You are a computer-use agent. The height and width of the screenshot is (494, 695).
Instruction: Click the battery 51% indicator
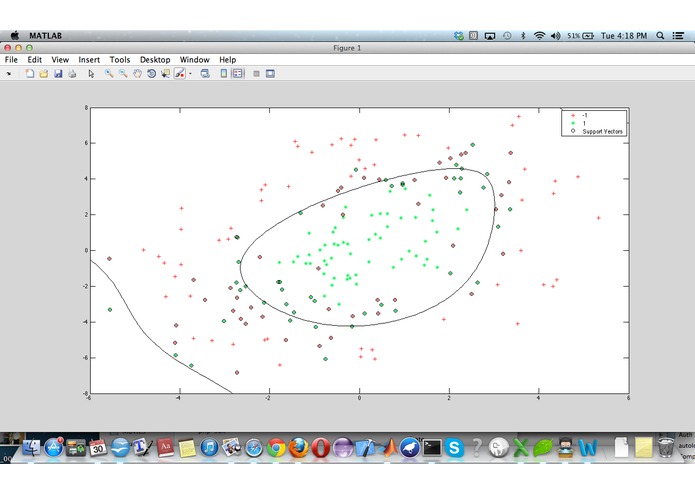pyautogui.click(x=580, y=36)
